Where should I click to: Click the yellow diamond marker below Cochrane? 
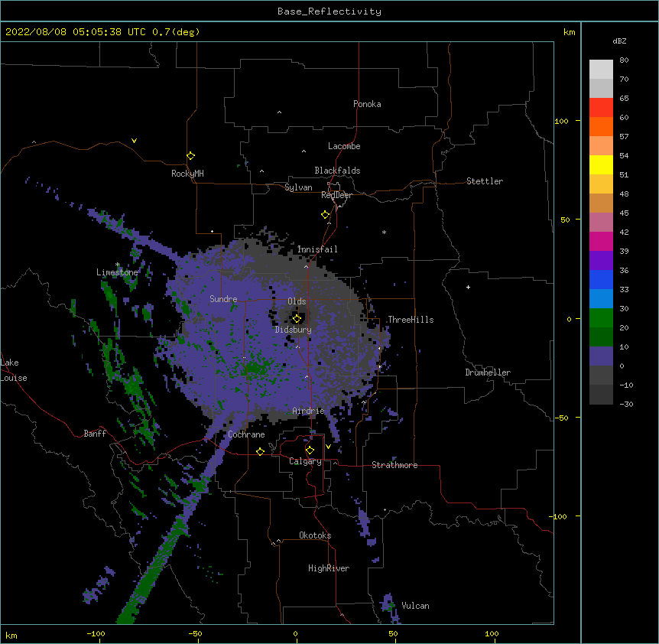click(260, 451)
